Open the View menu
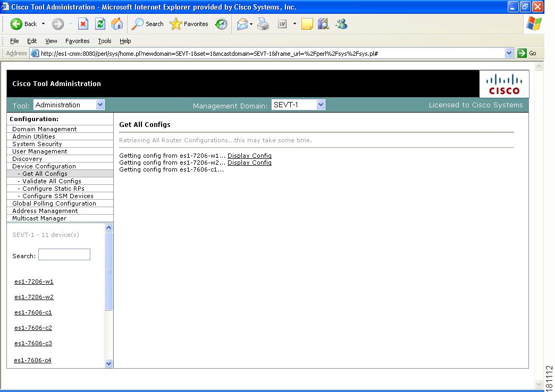Screen dimensions: 555x392 tap(51, 41)
